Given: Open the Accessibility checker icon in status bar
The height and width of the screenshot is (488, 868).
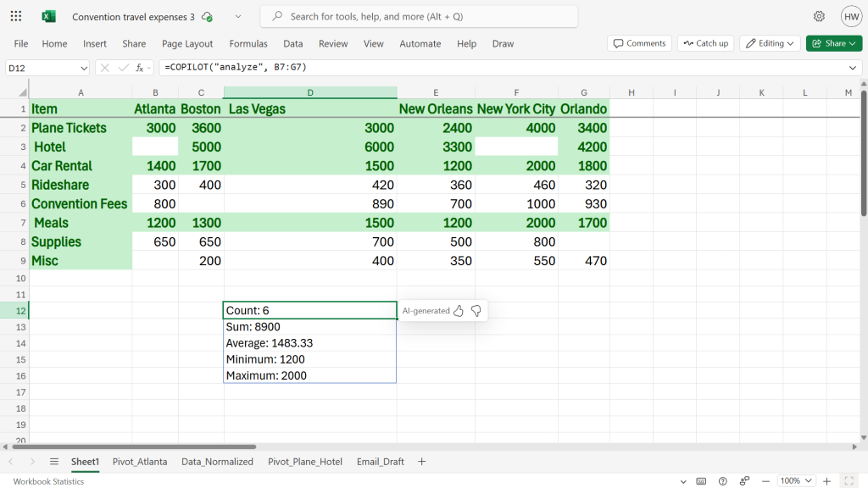Looking at the screenshot, I should (743, 480).
